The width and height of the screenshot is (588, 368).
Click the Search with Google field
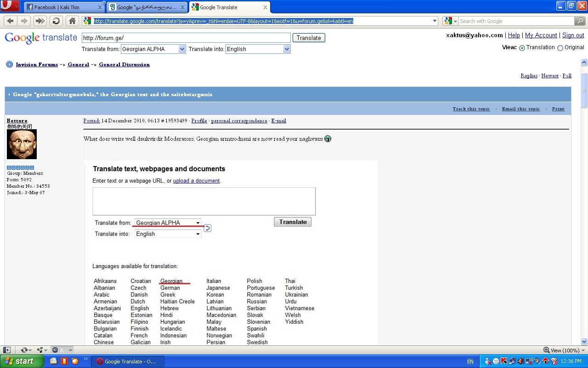point(516,21)
